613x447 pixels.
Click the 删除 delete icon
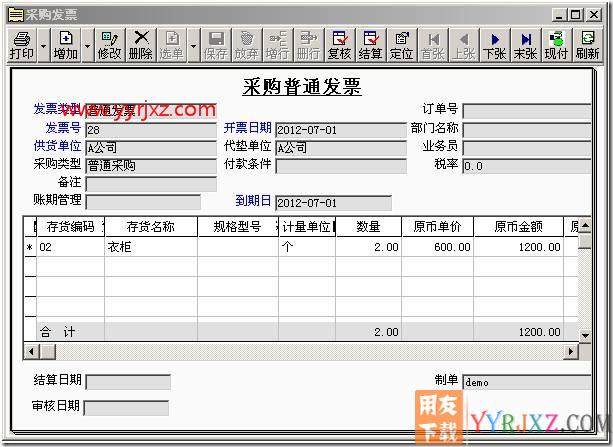click(x=141, y=45)
